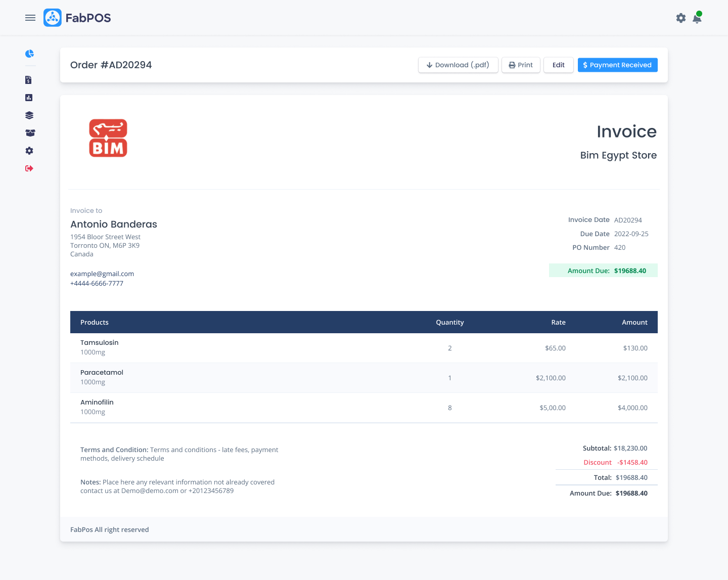Click the Bim Egypt Store title

[618, 155]
